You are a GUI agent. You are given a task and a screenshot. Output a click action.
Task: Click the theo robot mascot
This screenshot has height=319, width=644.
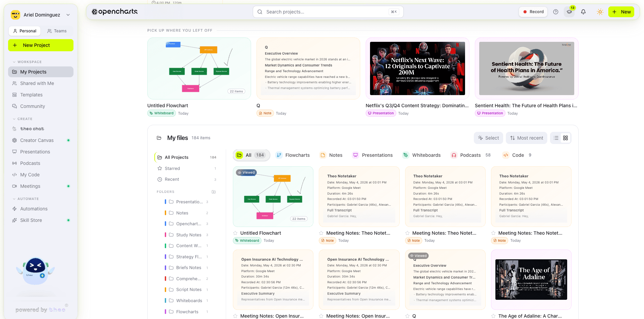(x=35, y=271)
